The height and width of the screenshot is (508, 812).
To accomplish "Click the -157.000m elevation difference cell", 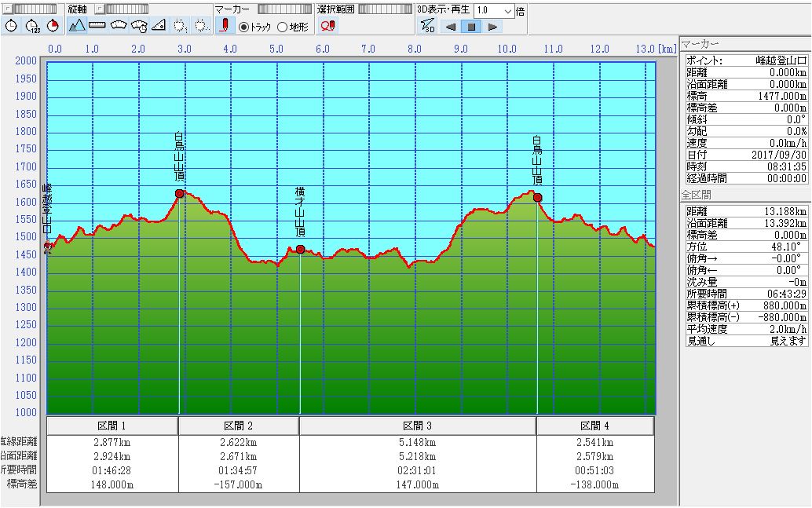I will point(238,484).
